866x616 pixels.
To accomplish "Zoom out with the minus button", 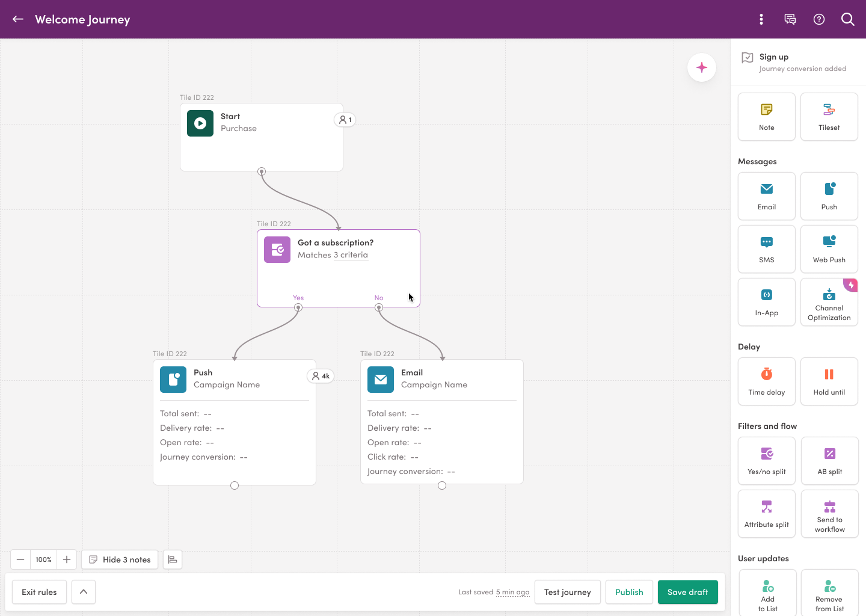I will (20, 559).
